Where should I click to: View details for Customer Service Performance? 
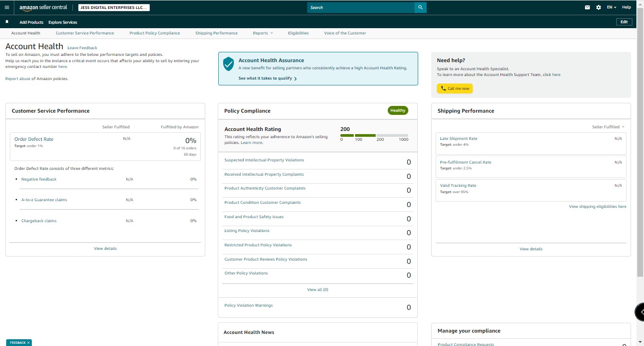click(105, 249)
